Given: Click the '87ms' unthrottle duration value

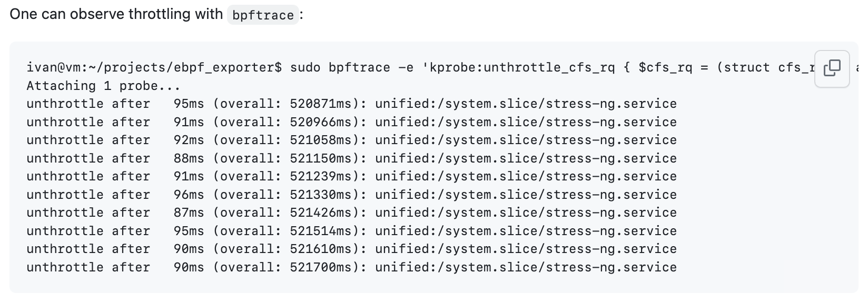Looking at the screenshot, I should point(189,213).
